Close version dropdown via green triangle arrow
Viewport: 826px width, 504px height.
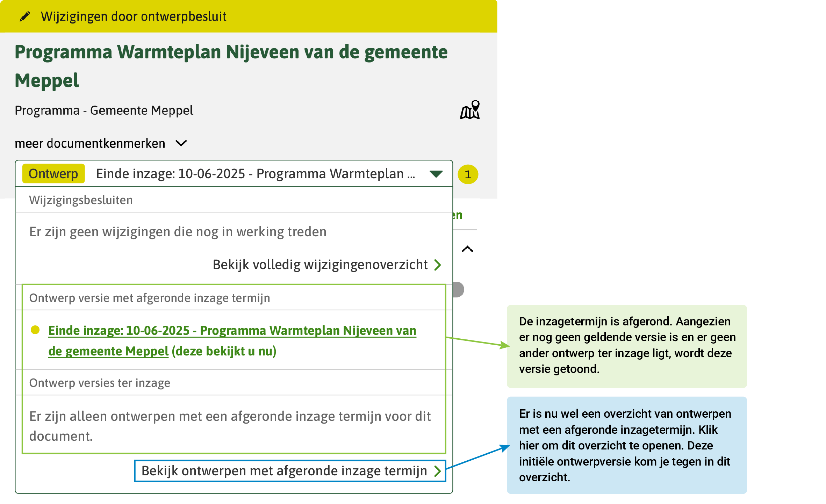pyautogui.click(x=436, y=174)
